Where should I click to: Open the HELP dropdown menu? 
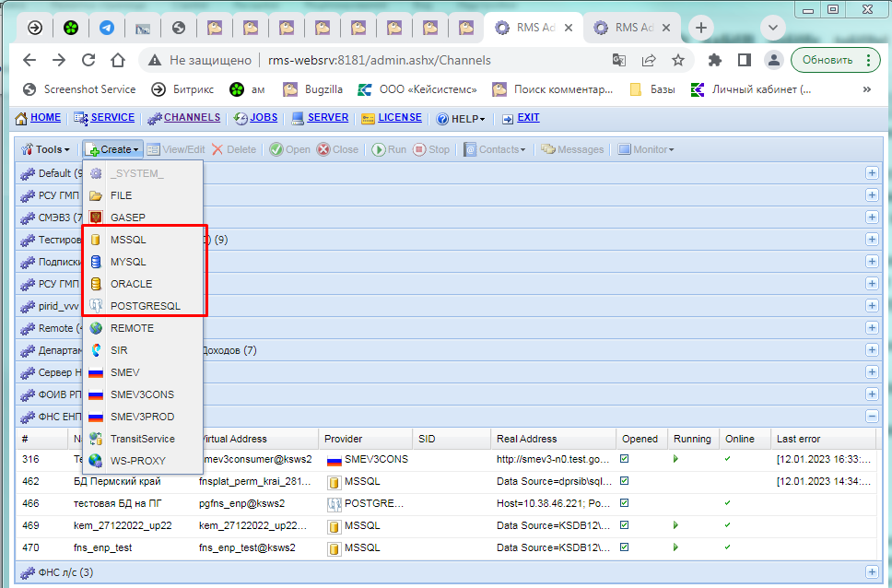[x=461, y=119]
